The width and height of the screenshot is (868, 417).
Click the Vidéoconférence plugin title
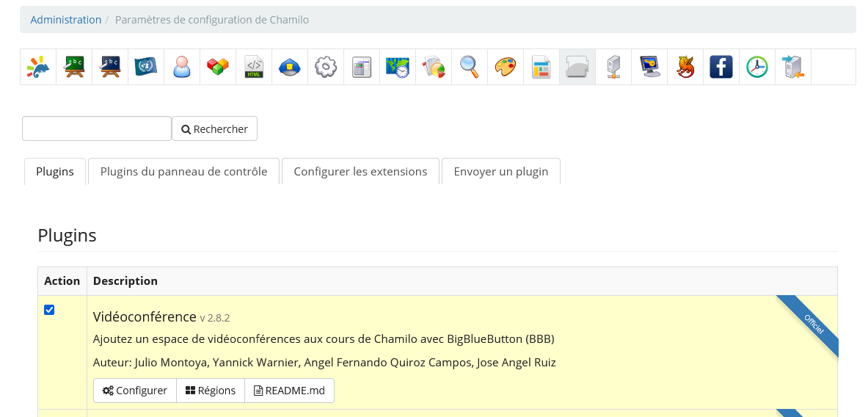[x=145, y=316]
